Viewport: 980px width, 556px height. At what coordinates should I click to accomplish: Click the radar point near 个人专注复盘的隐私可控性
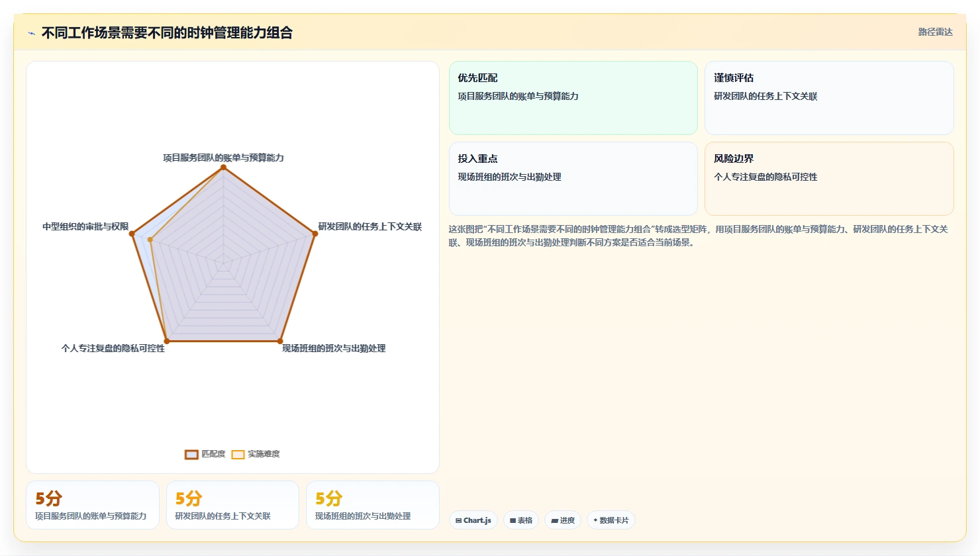coord(167,341)
